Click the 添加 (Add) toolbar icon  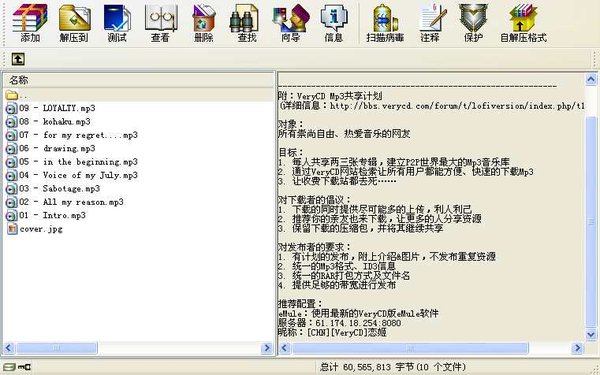click(30, 22)
